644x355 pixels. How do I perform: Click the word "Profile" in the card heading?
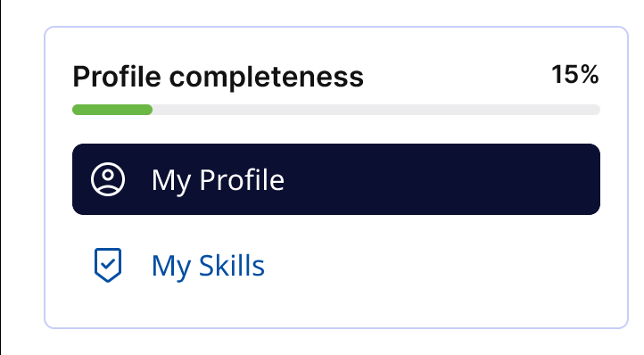[x=117, y=77]
